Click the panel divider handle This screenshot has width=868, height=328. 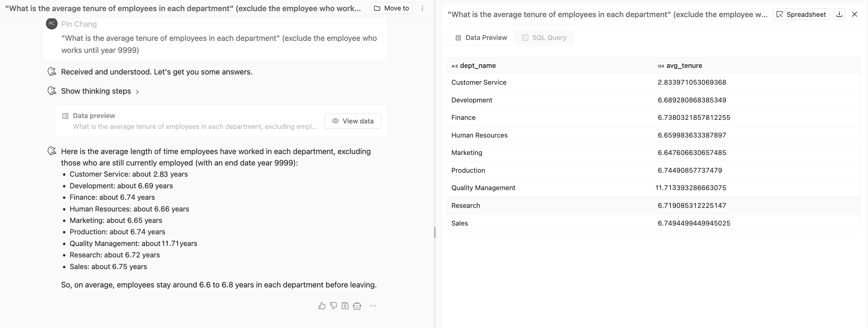[435, 232]
